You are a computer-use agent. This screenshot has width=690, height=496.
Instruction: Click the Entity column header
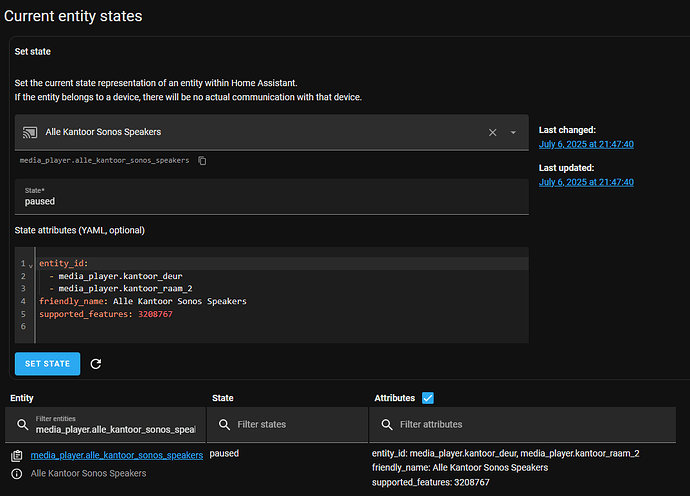pos(22,398)
